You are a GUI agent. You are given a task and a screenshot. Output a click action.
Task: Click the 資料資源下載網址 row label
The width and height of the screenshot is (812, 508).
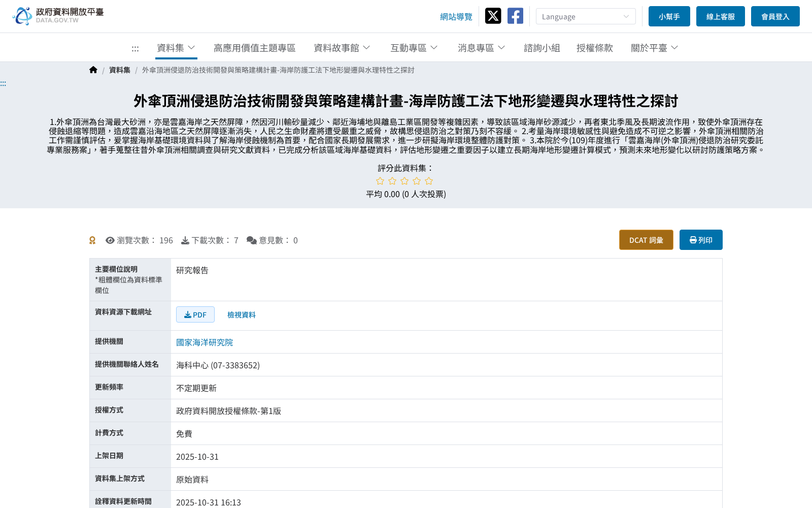click(x=123, y=312)
